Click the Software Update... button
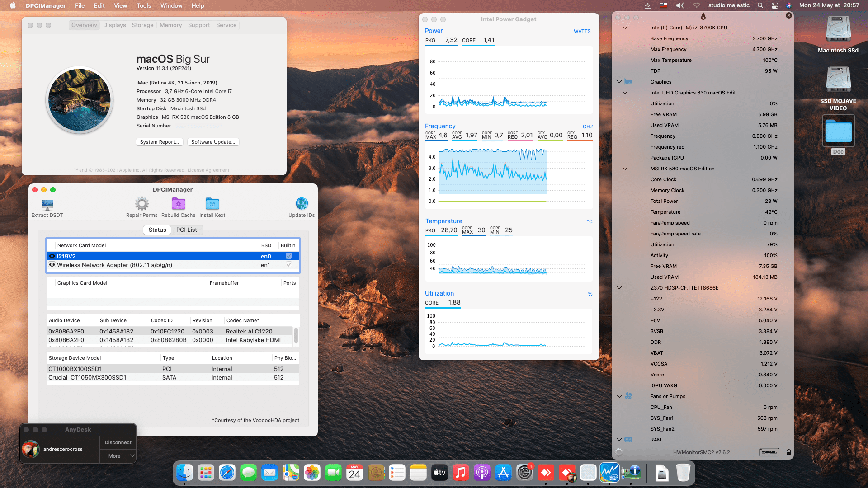The height and width of the screenshot is (488, 868). point(213,142)
